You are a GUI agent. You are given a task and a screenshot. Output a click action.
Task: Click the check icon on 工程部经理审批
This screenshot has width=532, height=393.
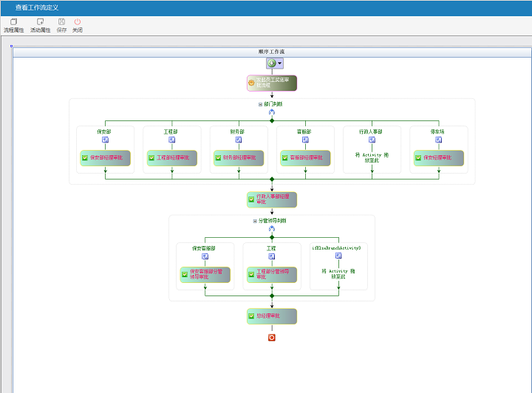click(x=151, y=157)
